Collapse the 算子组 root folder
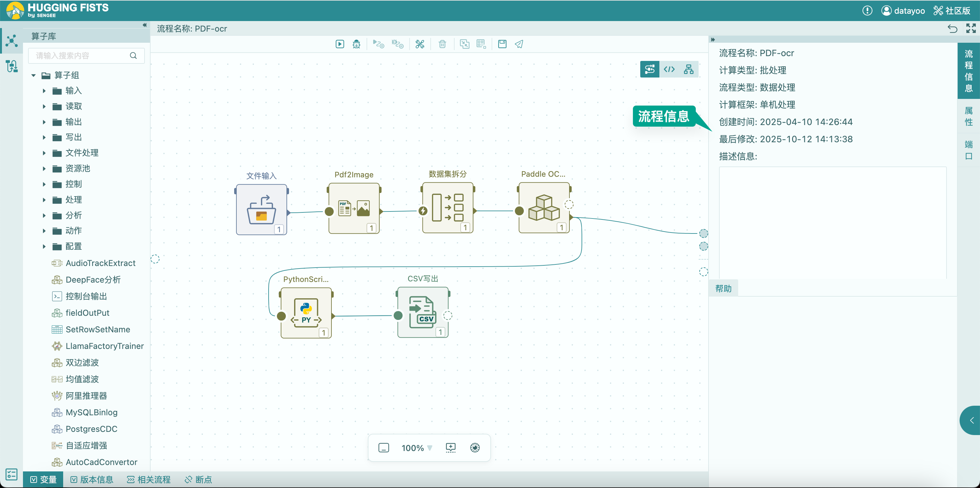 [33, 75]
